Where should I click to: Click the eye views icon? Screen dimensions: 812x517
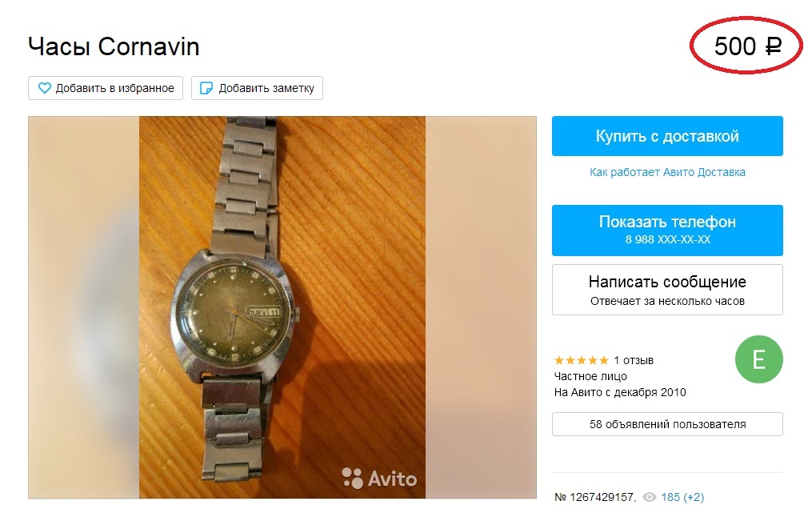[x=650, y=497]
